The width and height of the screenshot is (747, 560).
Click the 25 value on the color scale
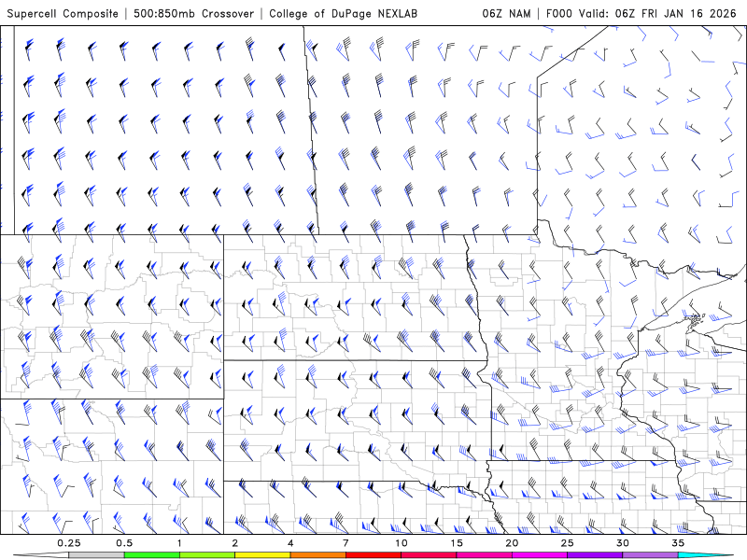568,543
